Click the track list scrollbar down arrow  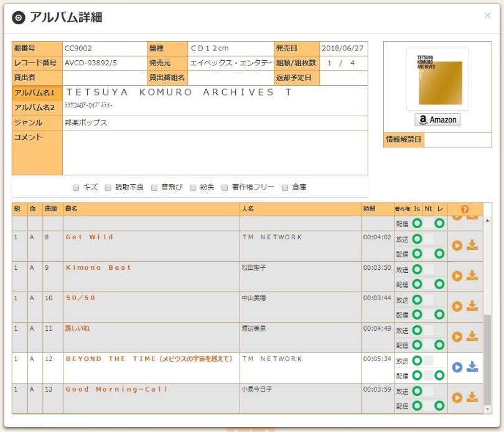(487, 409)
